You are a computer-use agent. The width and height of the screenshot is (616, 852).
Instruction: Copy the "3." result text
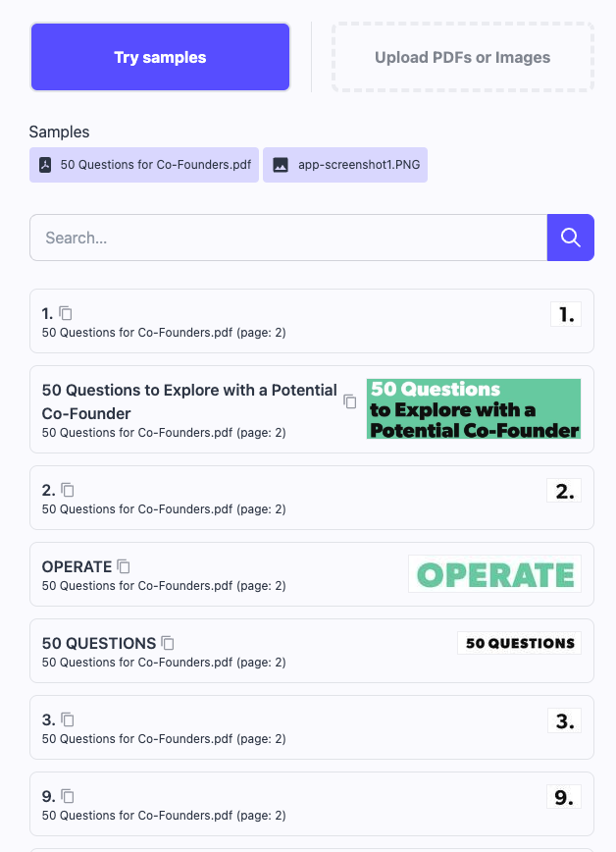[68, 719]
